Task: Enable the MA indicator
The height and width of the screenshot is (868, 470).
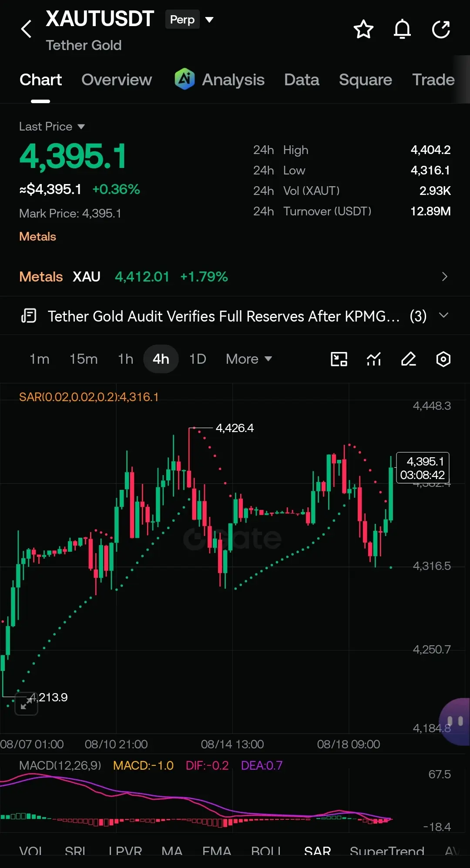Action: (172, 851)
